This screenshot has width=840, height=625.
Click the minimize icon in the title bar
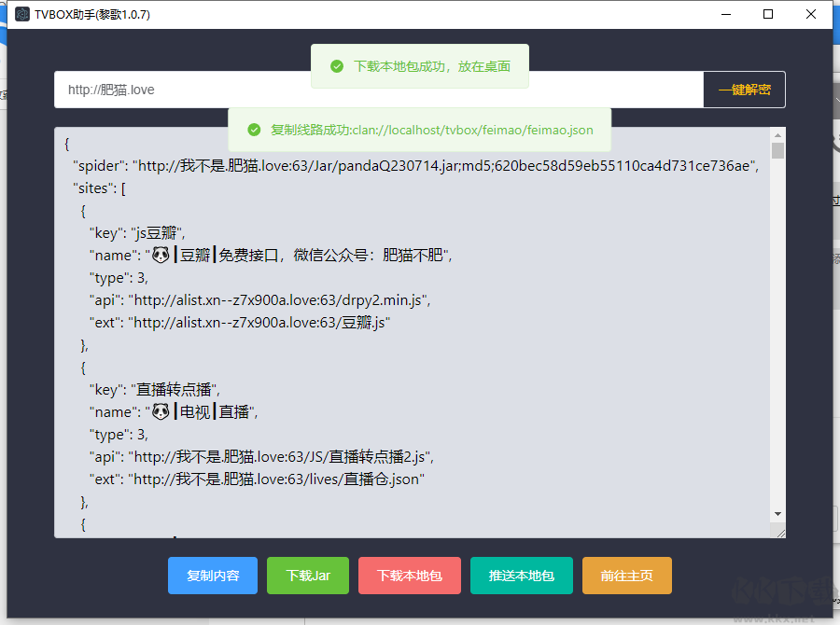click(725, 14)
